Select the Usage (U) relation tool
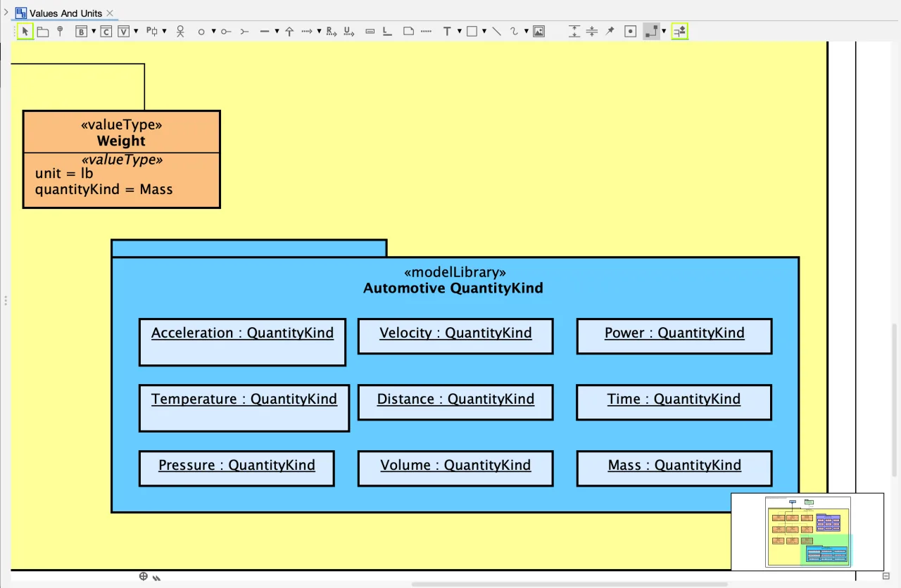 [x=349, y=32]
